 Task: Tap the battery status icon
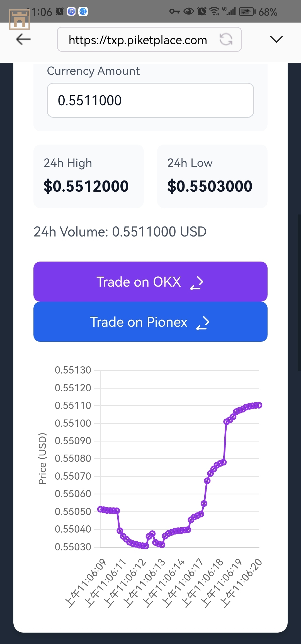247,12
